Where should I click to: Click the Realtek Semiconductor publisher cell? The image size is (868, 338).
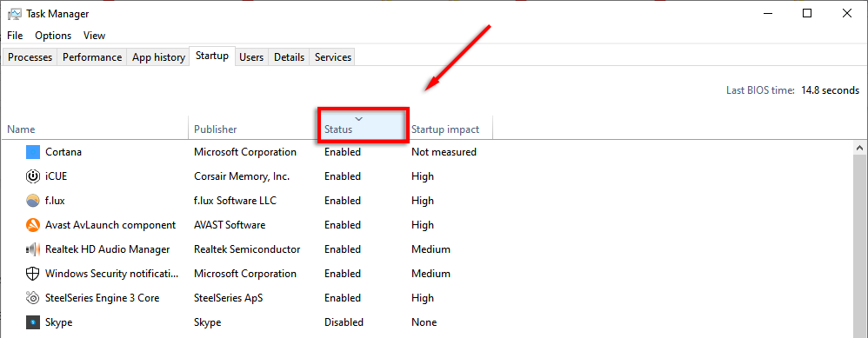247,249
